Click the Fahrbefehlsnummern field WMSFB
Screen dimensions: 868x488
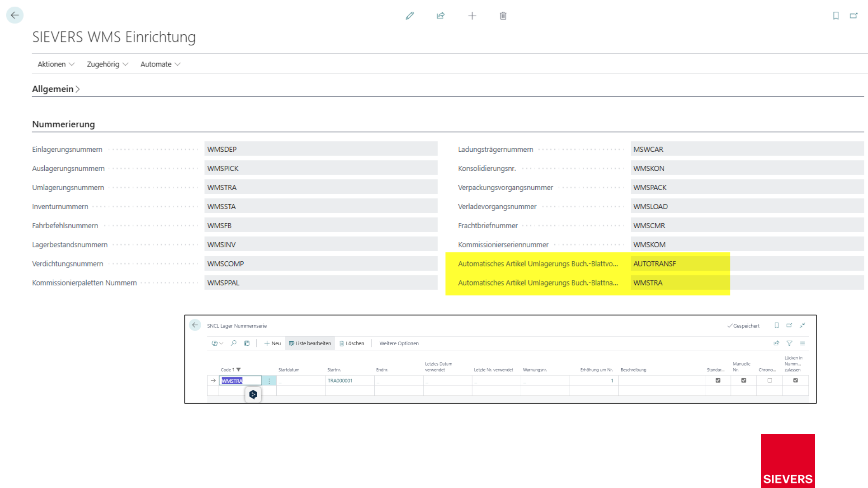321,225
